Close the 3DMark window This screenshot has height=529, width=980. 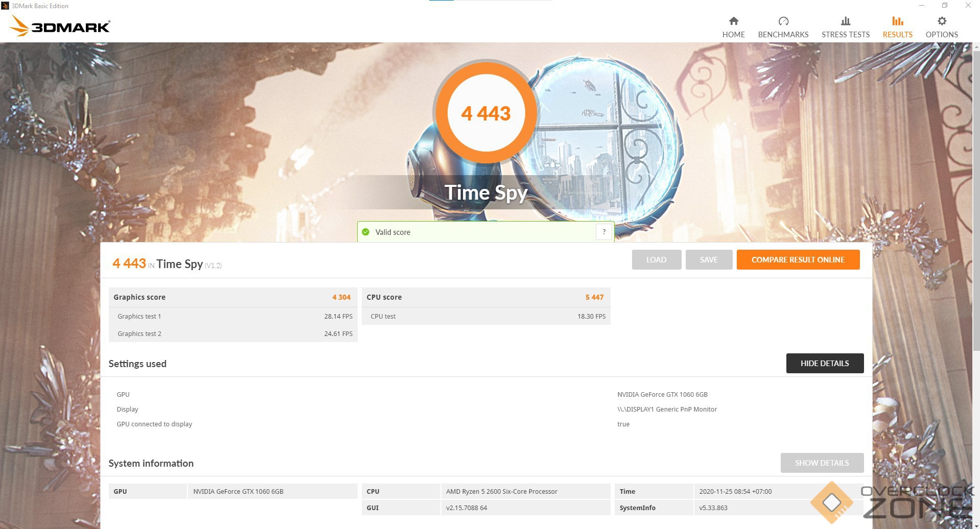[968, 6]
